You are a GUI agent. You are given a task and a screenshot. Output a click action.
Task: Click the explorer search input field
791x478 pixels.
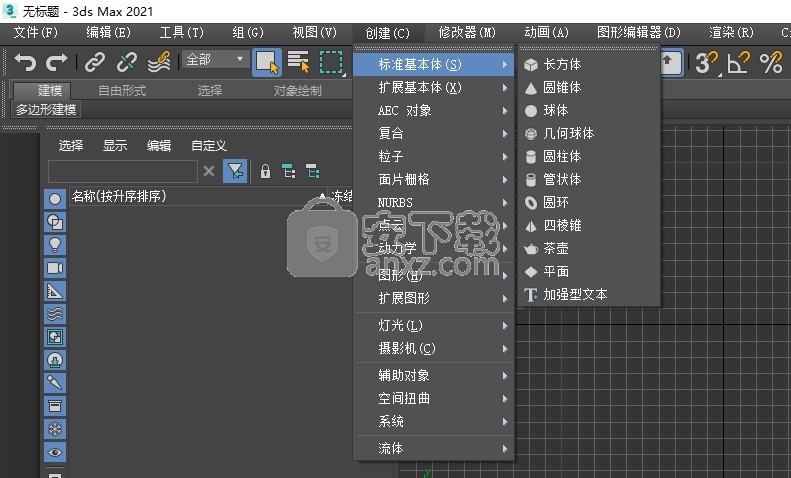[123, 171]
